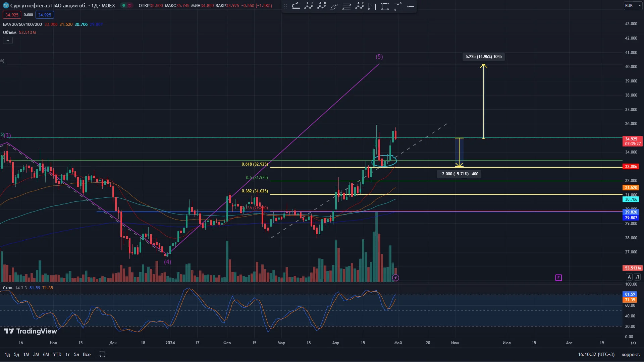Image resolution: width=644 pixels, height=362 pixels.
Task: Click the TradingView logo
Action: (x=31, y=331)
